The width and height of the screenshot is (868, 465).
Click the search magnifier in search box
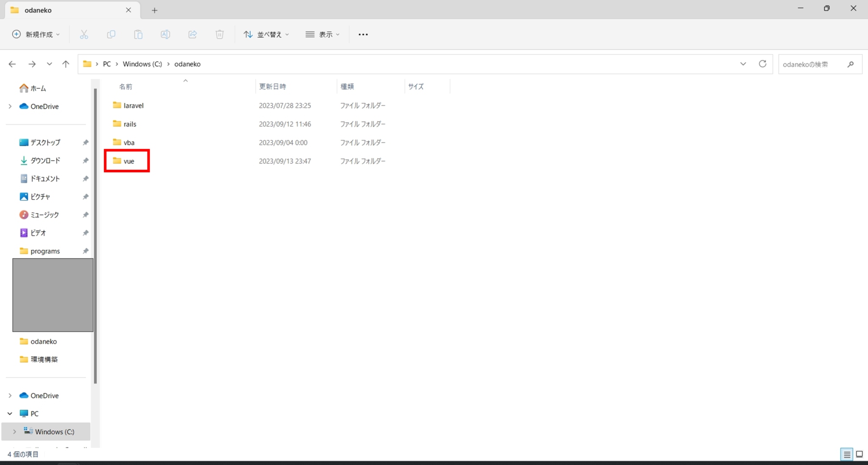[x=851, y=64]
